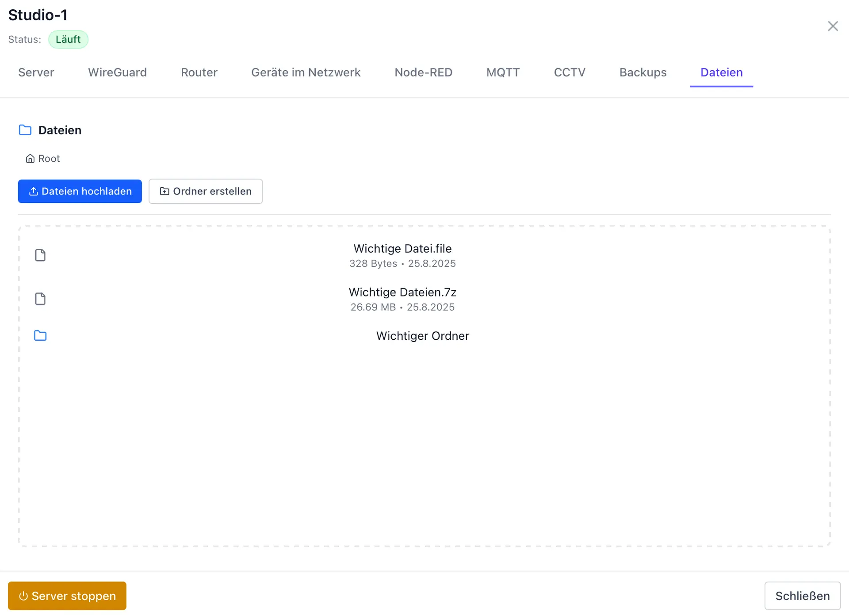
Task: Switch to the Server tab
Action: click(36, 72)
